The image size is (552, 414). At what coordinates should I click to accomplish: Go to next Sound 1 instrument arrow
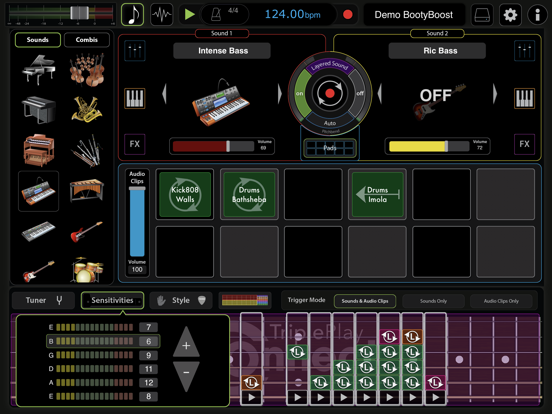click(280, 94)
